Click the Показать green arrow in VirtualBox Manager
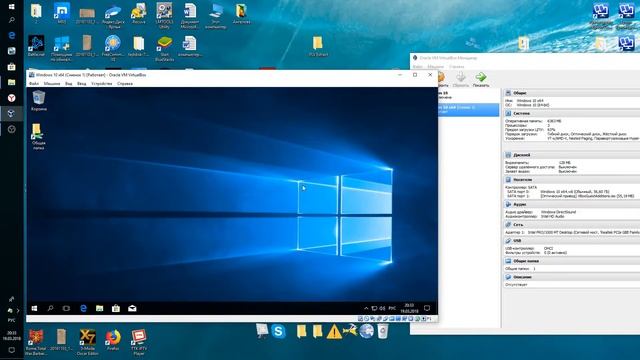640x360 pixels. 481,79
